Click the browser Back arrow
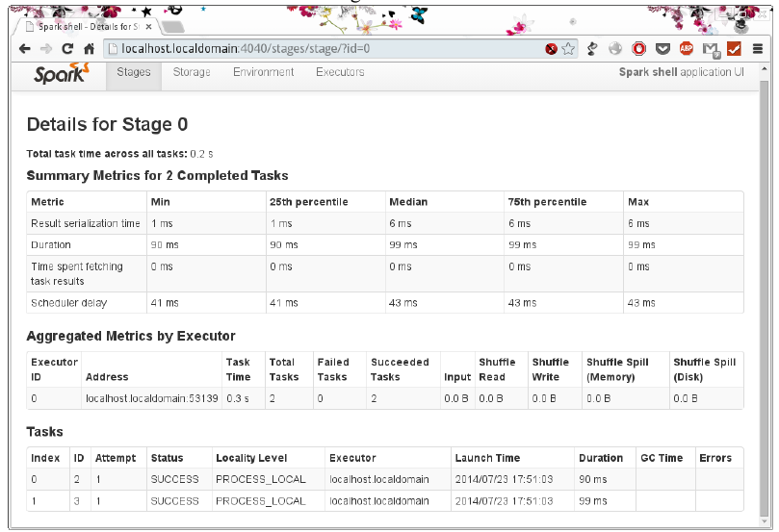779x532 pixels. (25, 49)
